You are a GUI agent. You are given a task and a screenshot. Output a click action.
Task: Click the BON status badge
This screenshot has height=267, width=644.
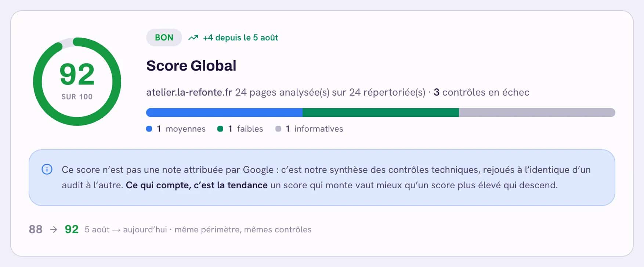(x=164, y=38)
